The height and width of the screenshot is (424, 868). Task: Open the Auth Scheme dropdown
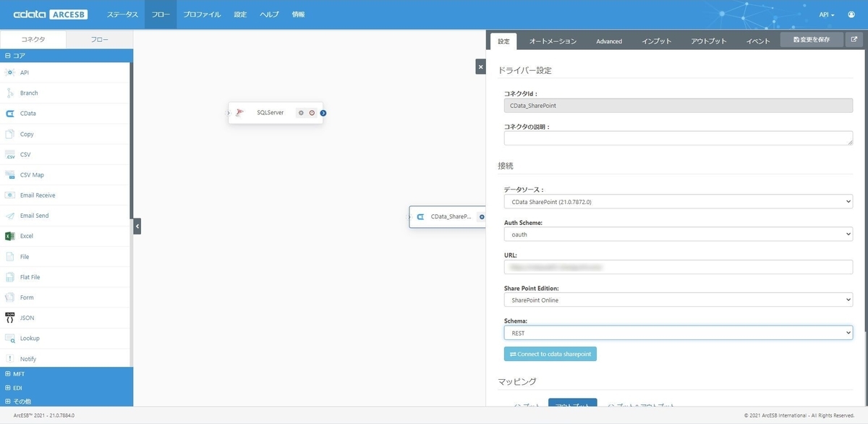pyautogui.click(x=678, y=234)
